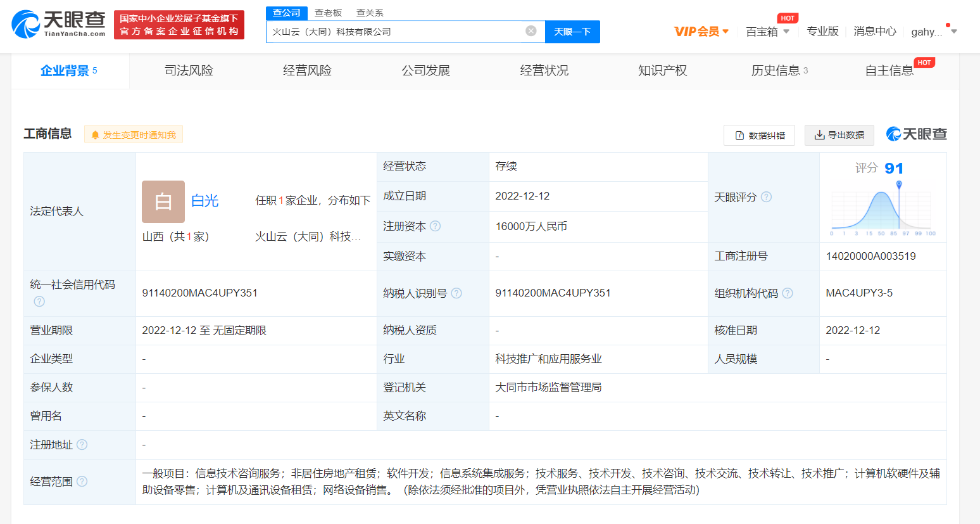
Task: Open the 司法风险 tab
Action: click(x=189, y=71)
